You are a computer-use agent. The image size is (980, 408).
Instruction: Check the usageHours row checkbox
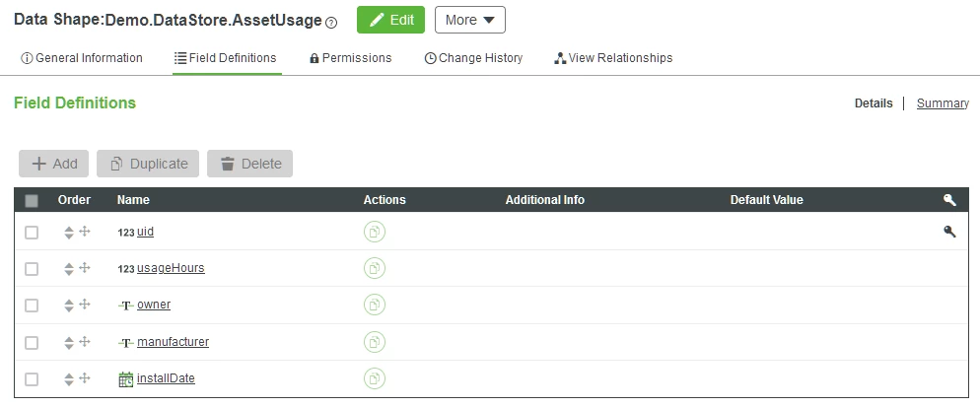tap(32, 269)
